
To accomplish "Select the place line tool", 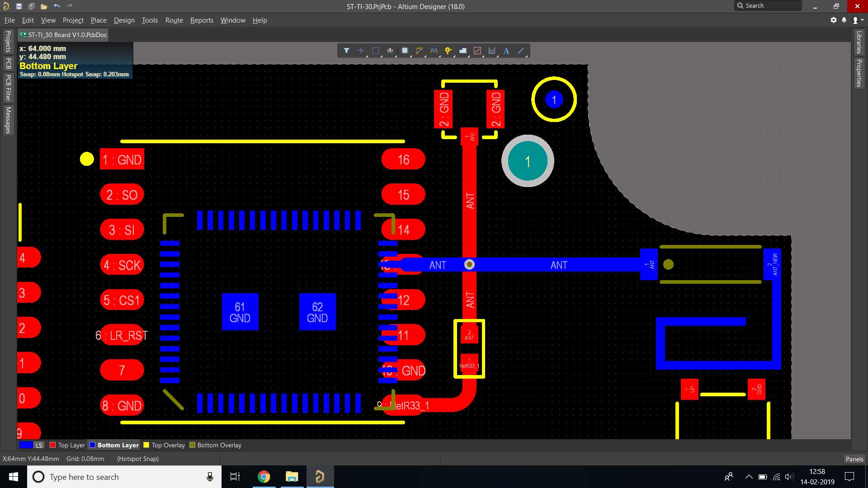I will pos(521,51).
